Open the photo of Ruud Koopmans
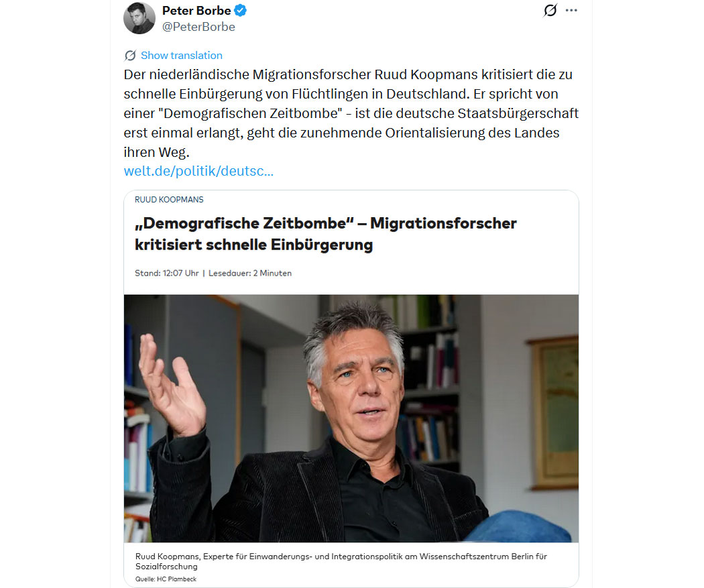 coord(351,418)
